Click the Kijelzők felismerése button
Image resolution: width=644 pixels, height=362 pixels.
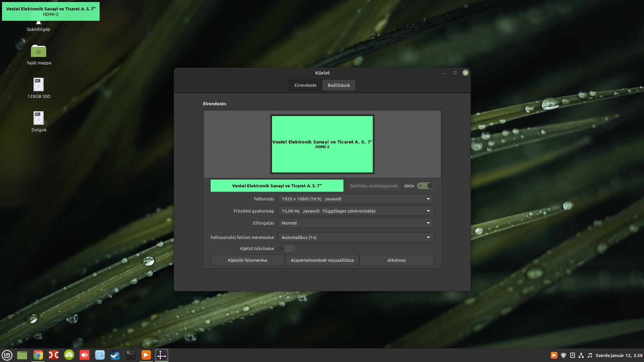[x=248, y=260]
